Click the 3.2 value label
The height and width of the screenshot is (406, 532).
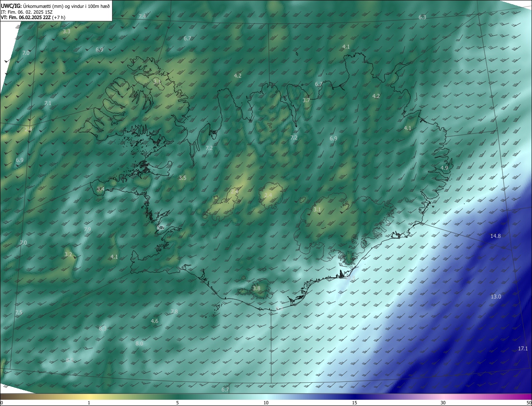(x=68, y=254)
